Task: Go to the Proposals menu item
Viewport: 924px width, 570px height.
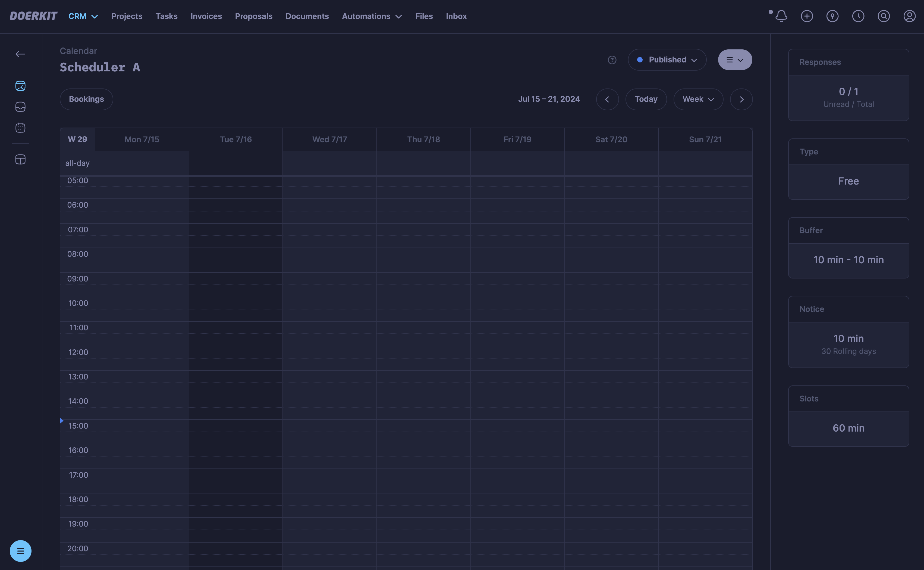Action: coord(253,16)
